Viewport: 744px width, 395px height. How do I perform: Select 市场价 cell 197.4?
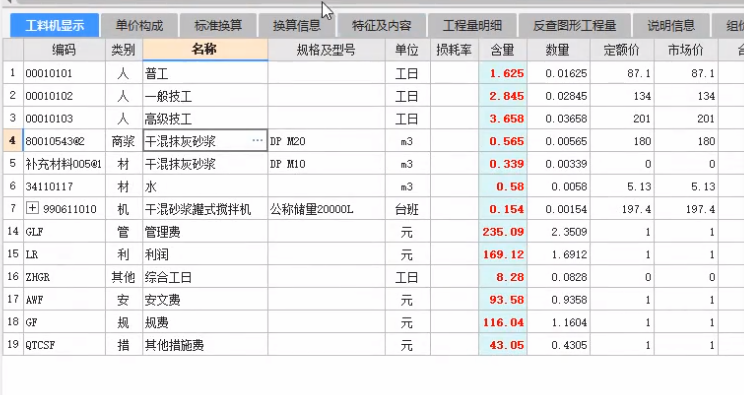pos(686,209)
